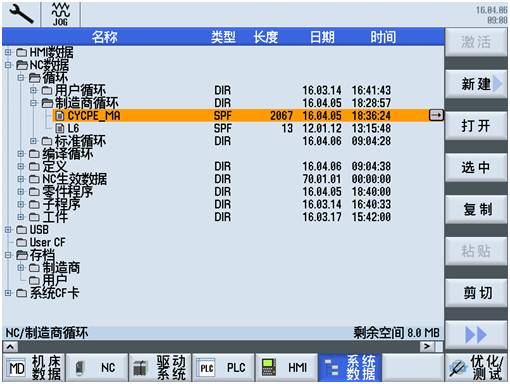
Task: Click the 新建 softkey
Action: 476,84
